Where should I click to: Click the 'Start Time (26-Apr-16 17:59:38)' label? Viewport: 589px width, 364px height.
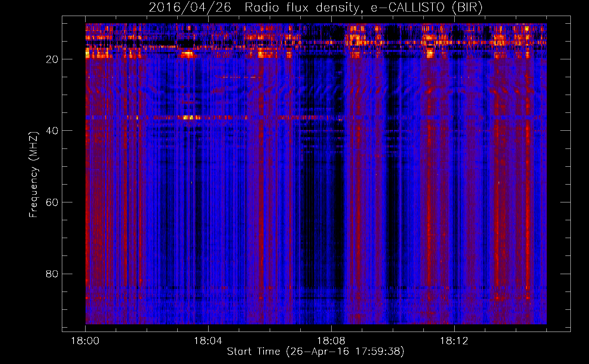[x=316, y=352]
